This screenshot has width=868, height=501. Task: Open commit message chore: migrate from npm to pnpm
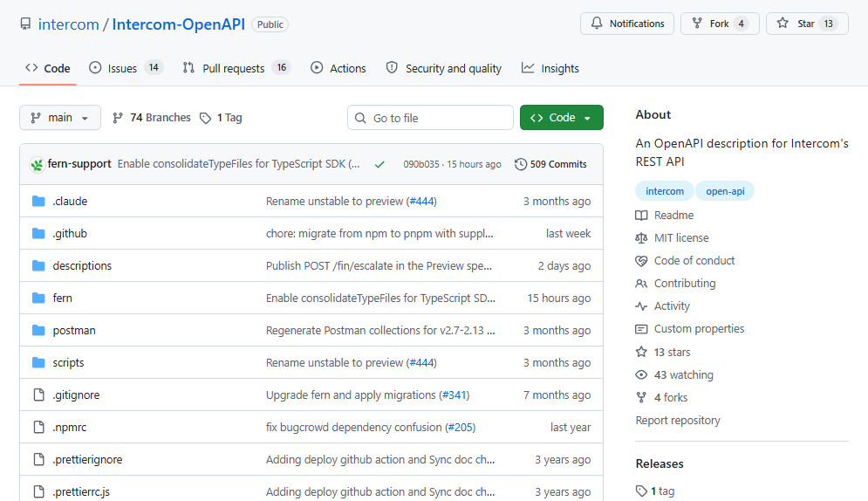379,234
